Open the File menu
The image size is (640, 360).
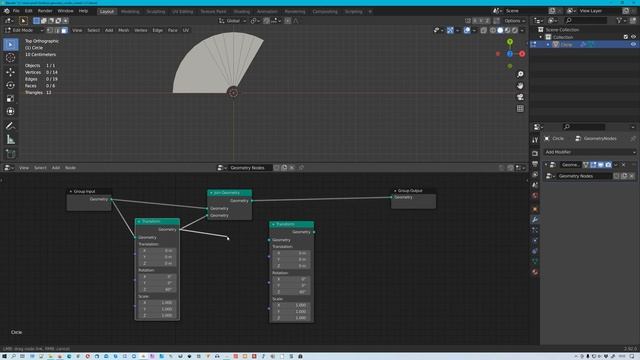[x=16, y=11]
